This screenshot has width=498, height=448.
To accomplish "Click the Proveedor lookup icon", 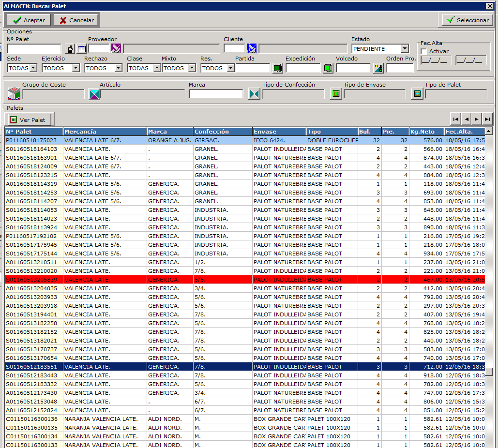I will click(116, 48).
